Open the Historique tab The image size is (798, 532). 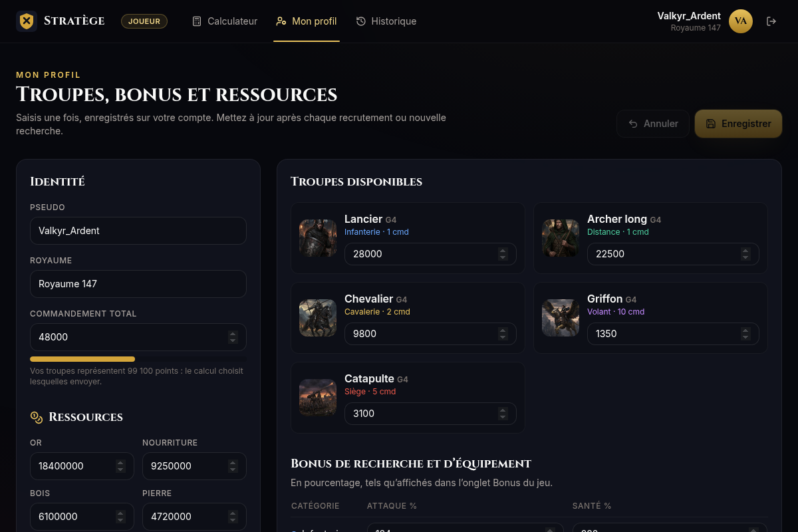click(x=386, y=21)
